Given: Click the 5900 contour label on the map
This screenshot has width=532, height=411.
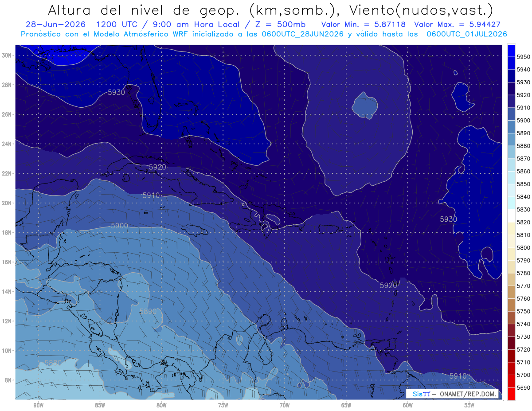Looking at the screenshot, I should tap(119, 226).
